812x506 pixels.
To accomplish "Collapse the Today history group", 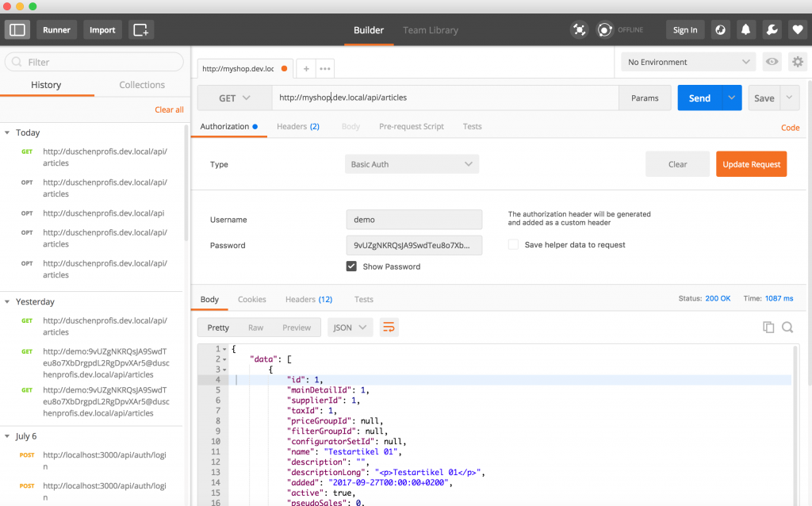I will 7,132.
